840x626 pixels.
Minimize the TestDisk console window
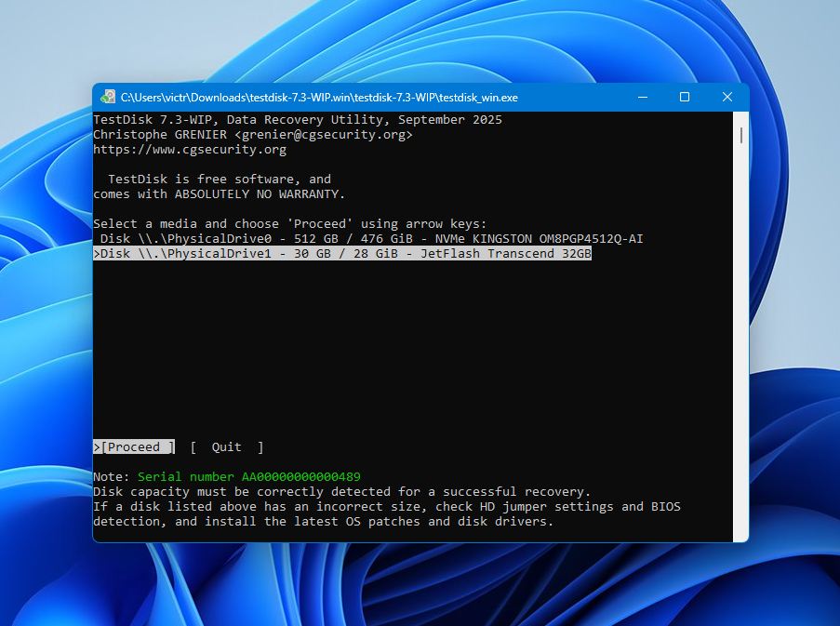(643, 97)
